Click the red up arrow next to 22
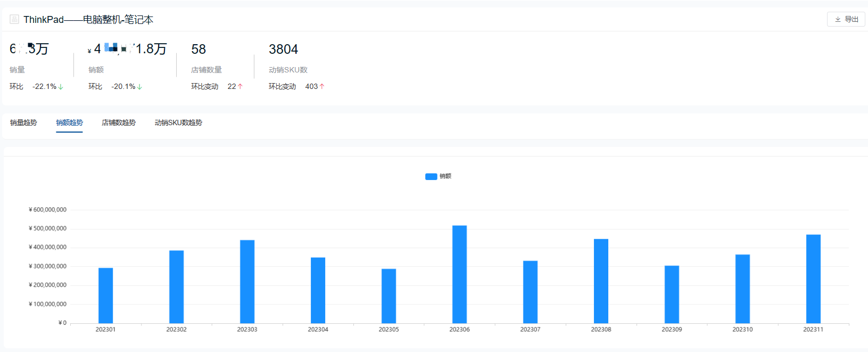 coord(240,86)
